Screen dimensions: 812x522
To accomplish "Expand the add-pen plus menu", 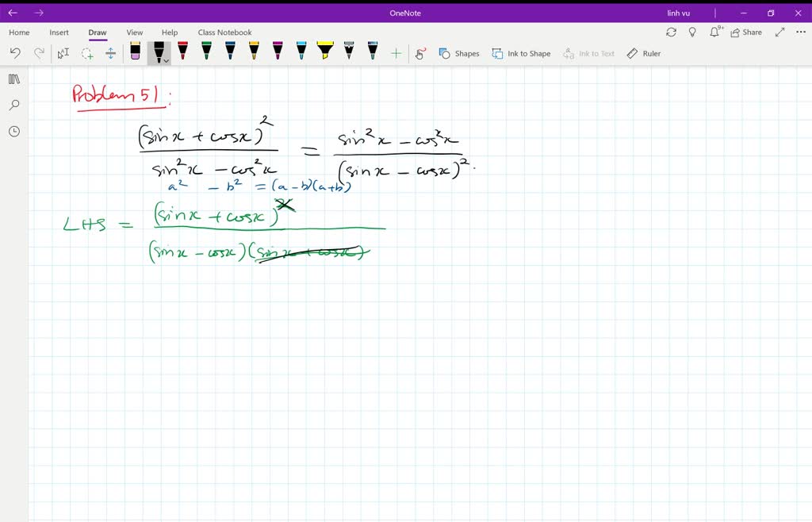I will coord(396,53).
